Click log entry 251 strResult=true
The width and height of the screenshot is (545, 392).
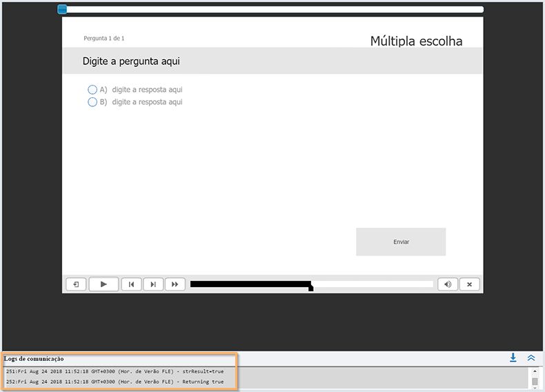point(115,371)
